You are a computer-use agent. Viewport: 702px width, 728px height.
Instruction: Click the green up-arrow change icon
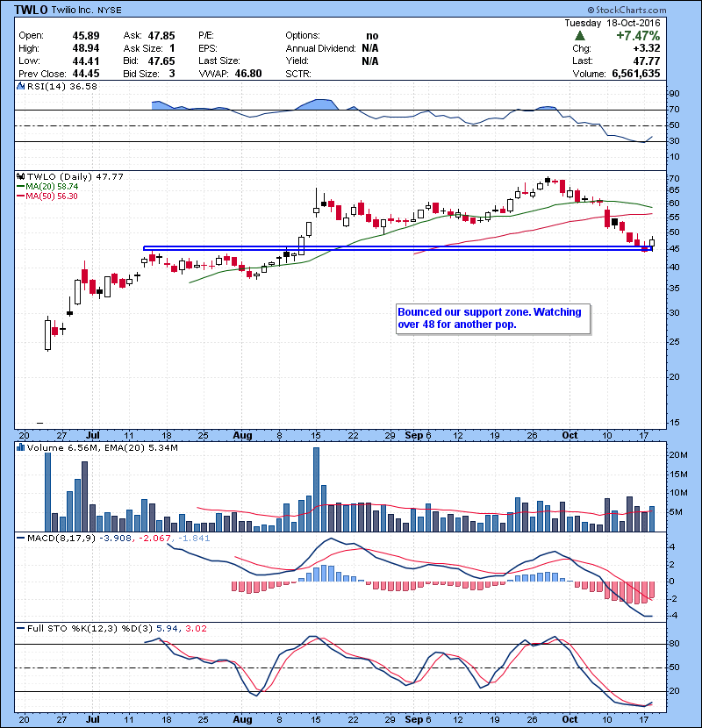579,36
